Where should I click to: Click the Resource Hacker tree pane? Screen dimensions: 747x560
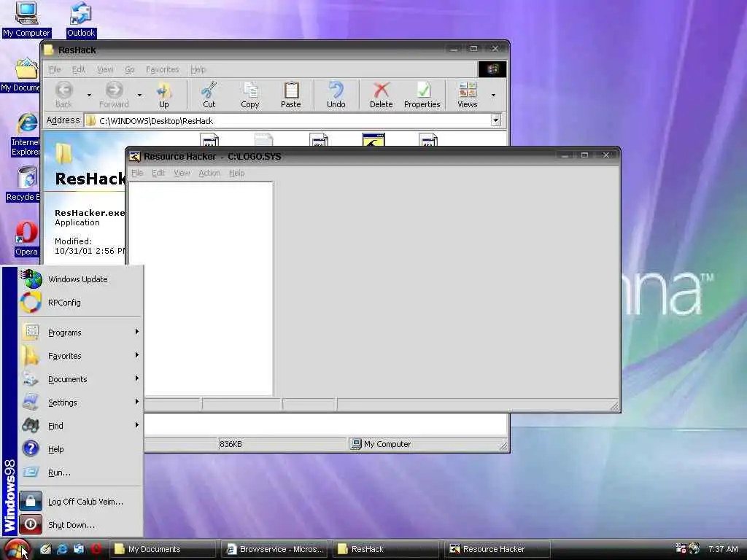[x=201, y=289]
